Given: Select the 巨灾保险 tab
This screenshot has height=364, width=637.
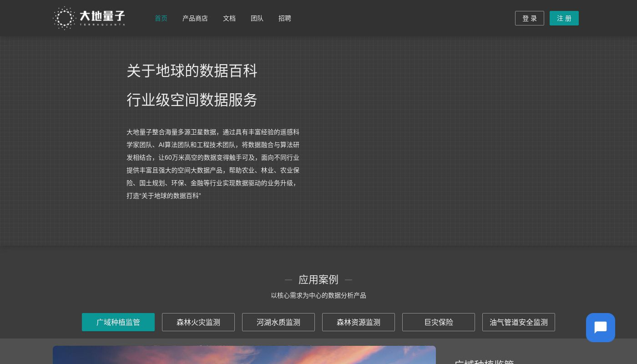Looking at the screenshot, I should click(x=439, y=322).
